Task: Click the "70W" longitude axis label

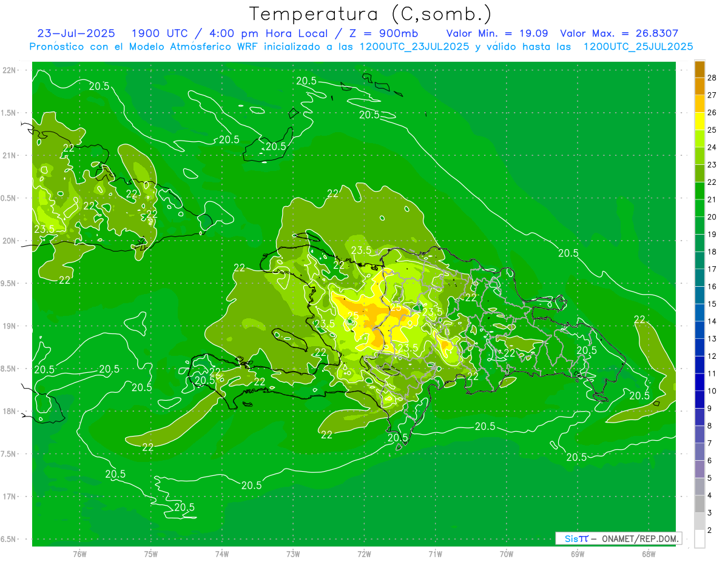Action: [x=507, y=554]
